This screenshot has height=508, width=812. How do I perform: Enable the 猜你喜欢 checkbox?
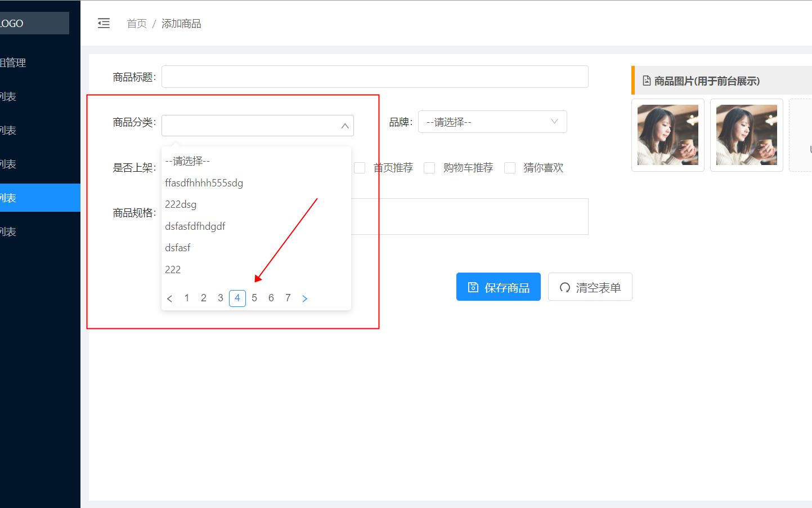click(x=510, y=167)
